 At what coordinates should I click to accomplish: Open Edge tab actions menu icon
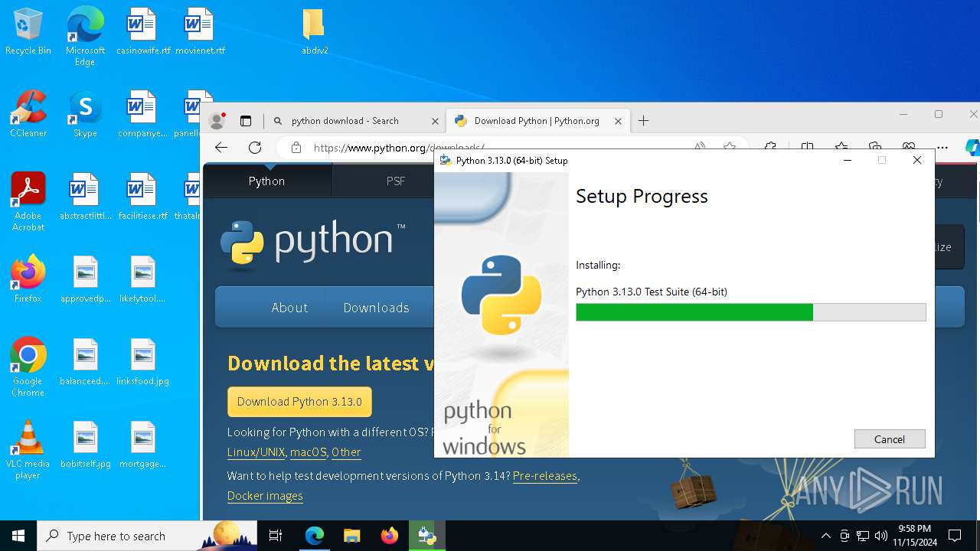(246, 121)
